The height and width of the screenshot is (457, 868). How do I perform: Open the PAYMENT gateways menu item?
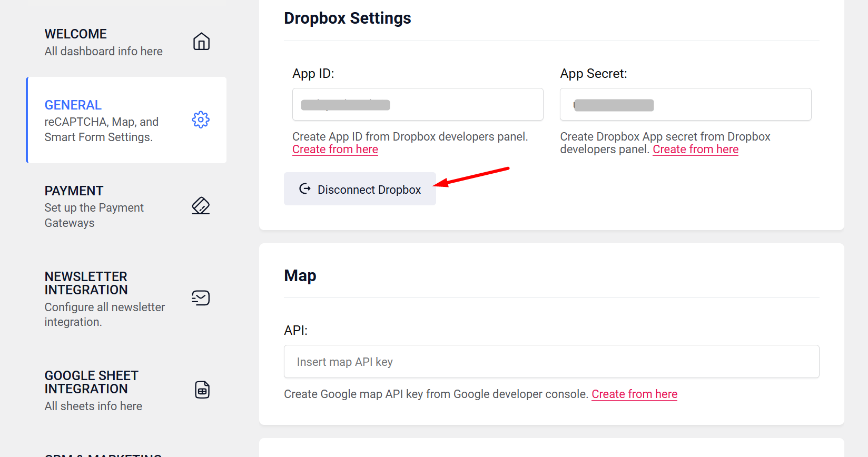tap(127, 206)
